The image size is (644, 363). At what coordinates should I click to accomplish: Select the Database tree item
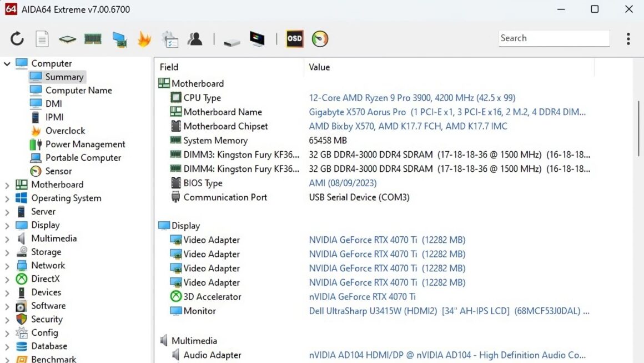tap(49, 346)
